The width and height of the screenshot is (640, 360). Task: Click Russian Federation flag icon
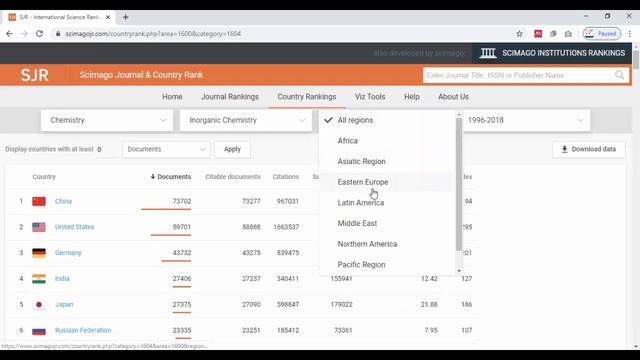39,330
